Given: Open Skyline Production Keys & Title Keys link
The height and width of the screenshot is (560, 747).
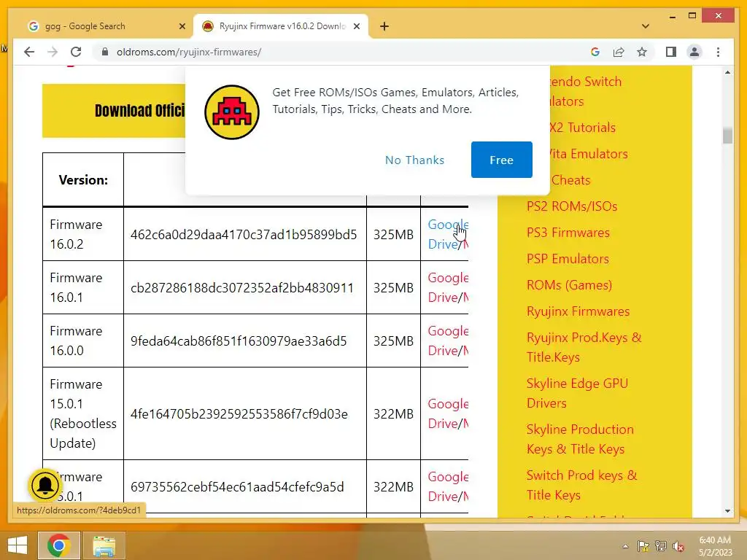Looking at the screenshot, I should point(580,439).
